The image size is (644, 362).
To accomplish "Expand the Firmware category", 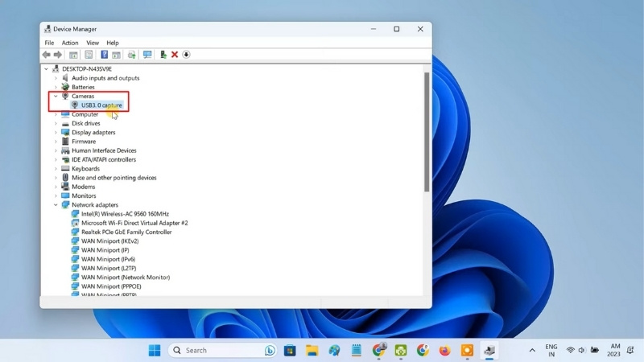I will 56,142.
